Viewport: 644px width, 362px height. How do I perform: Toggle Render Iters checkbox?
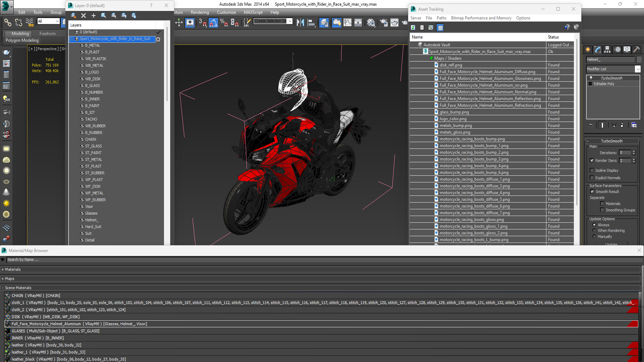[592, 161]
